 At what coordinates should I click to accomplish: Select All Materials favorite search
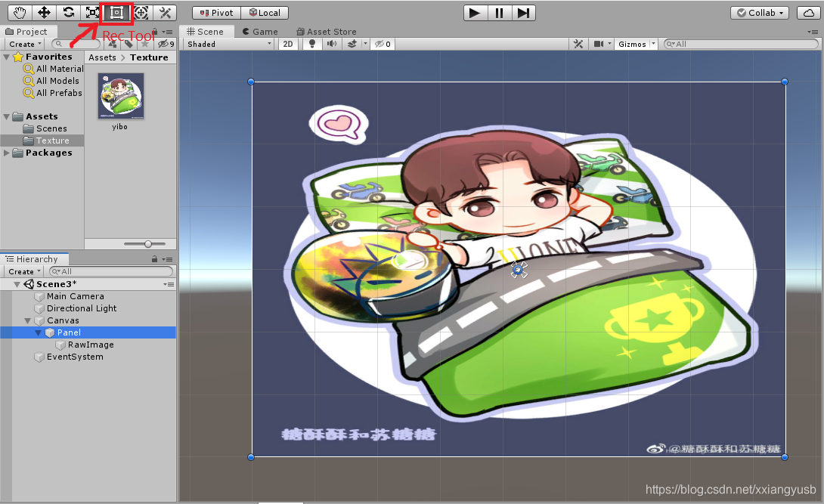tap(53, 69)
